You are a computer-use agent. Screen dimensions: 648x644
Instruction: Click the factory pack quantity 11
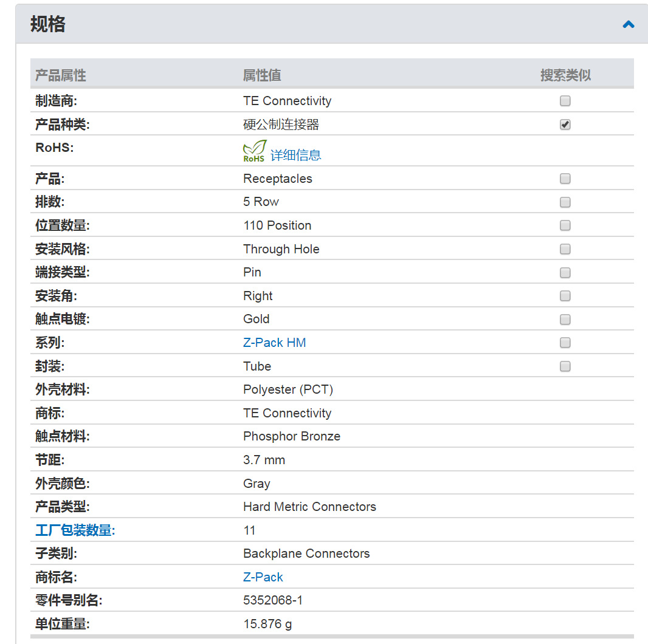[x=249, y=530]
